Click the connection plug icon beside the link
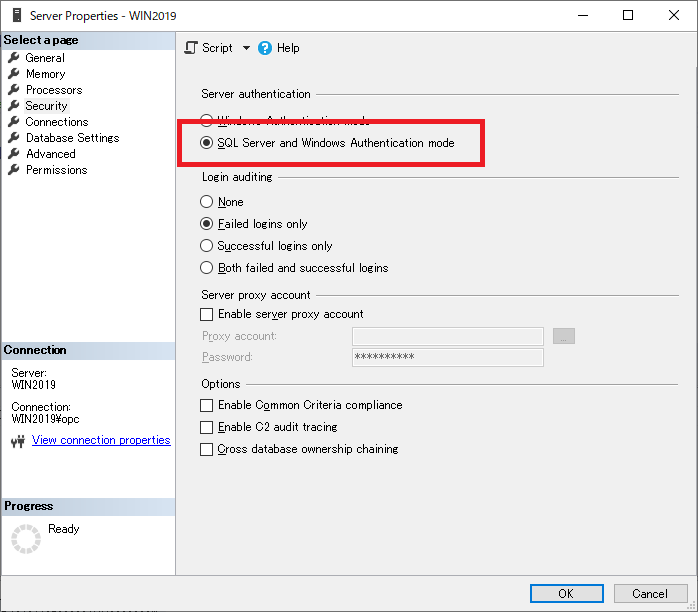698x612 pixels. coord(18,441)
